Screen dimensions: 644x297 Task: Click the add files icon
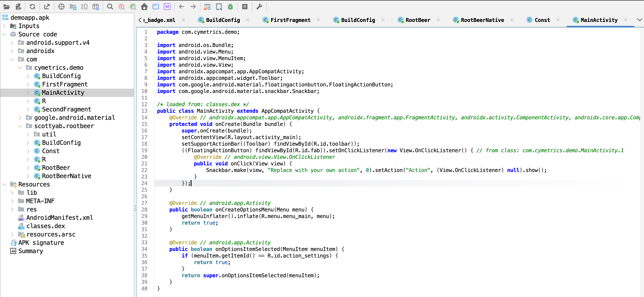click(x=18, y=7)
